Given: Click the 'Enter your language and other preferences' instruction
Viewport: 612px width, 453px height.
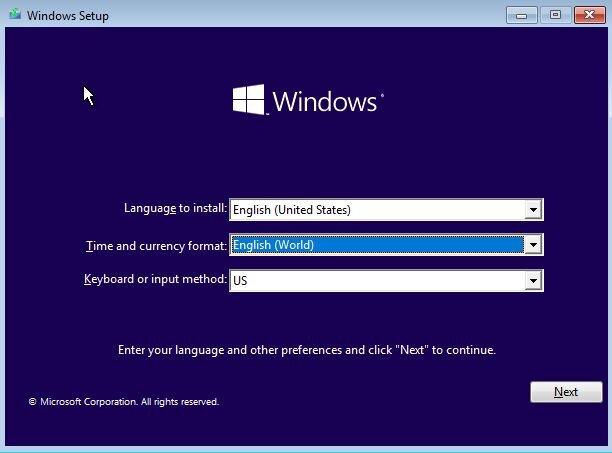Looking at the screenshot, I should coord(307,350).
